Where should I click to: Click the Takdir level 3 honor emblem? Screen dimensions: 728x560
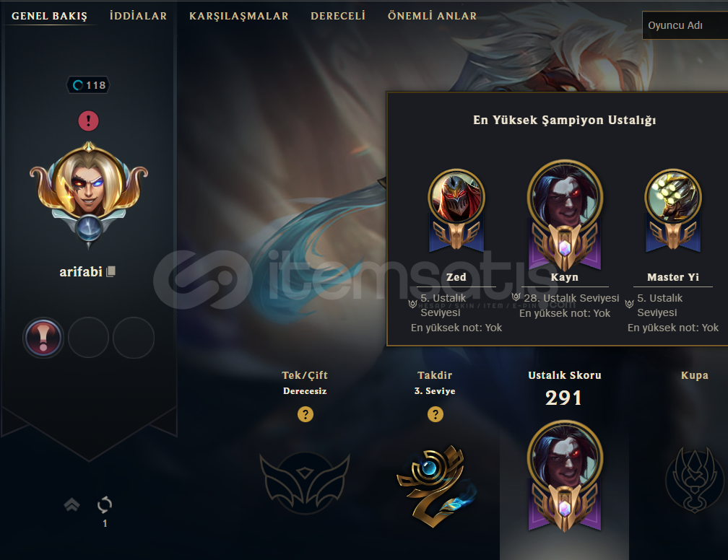pos(435,486)
